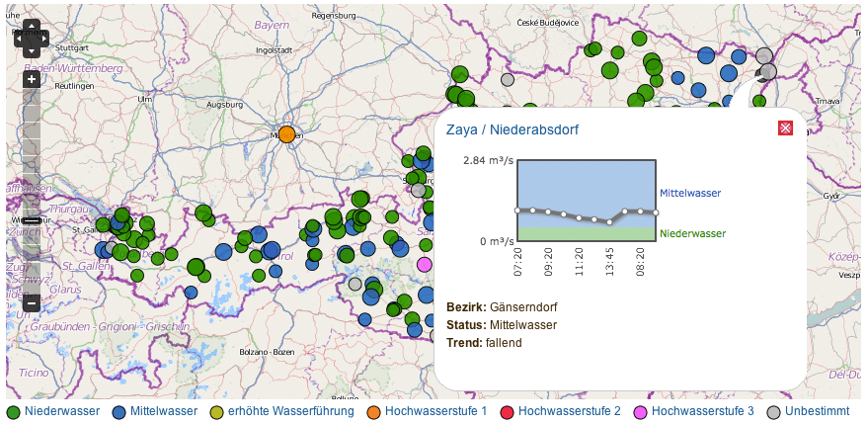
Task: Pan the map right with arrow control
Action: tap(43, 39)
